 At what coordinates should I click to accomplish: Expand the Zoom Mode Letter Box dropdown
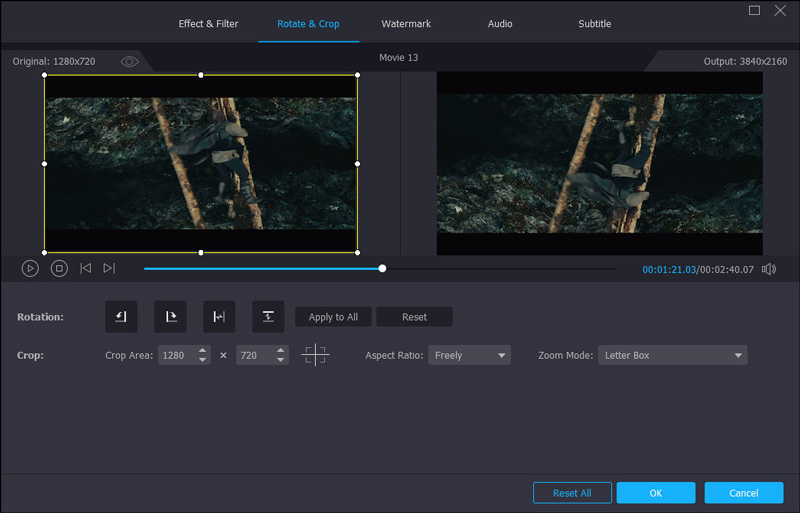coord(672,355)
